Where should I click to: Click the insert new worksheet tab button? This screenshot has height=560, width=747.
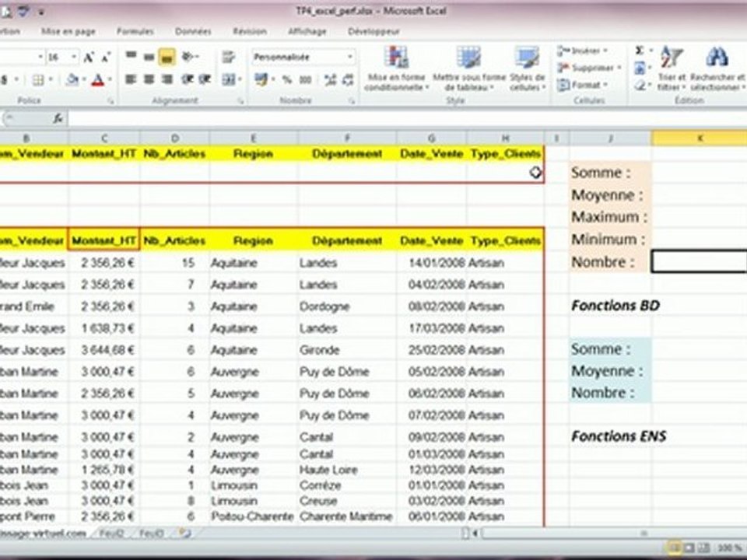pos(185,534)
